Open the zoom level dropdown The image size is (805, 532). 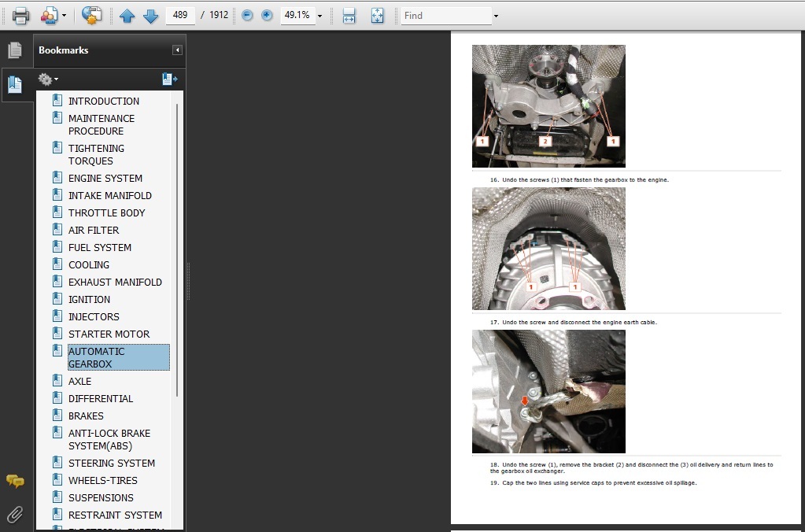[319, 16]
